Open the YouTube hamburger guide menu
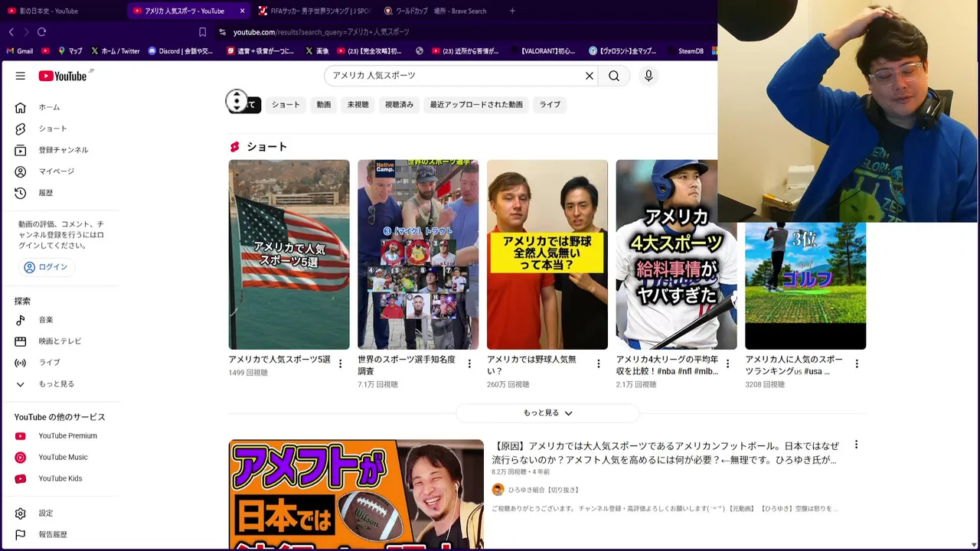This screenshot has height=551, width=980. pos(21,76)
